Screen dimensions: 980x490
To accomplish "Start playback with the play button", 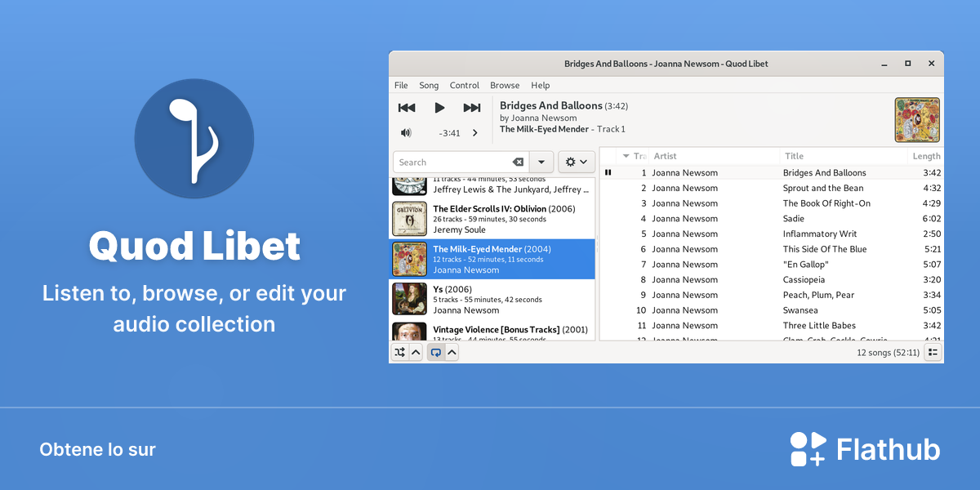I will [439, 108].
